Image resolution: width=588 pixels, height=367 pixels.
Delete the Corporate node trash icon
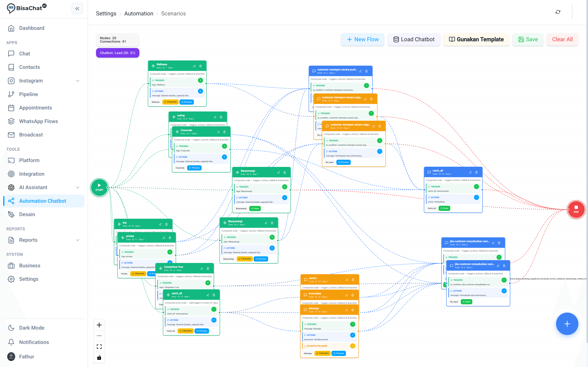(x=224, y=132)
